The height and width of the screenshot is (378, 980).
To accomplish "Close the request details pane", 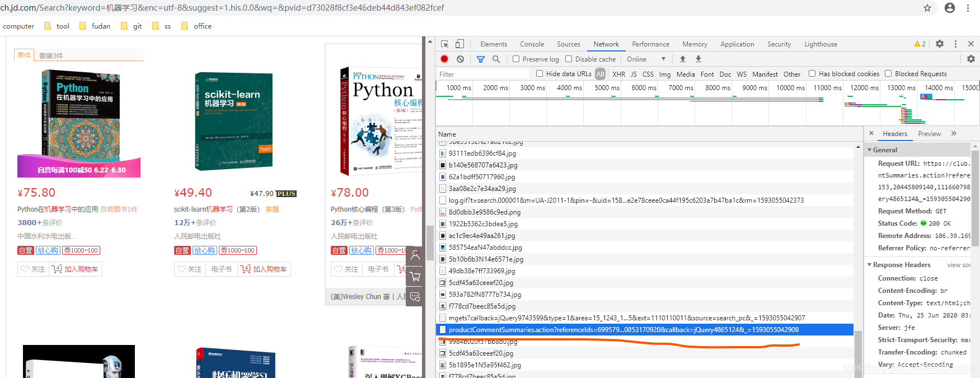I will pyautogui.click(x=871, y=133).
